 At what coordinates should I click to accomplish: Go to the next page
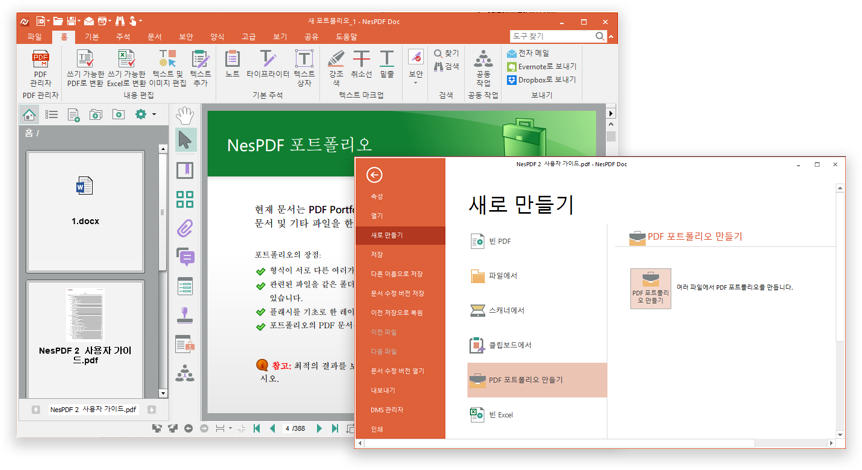tap(319, 428)
